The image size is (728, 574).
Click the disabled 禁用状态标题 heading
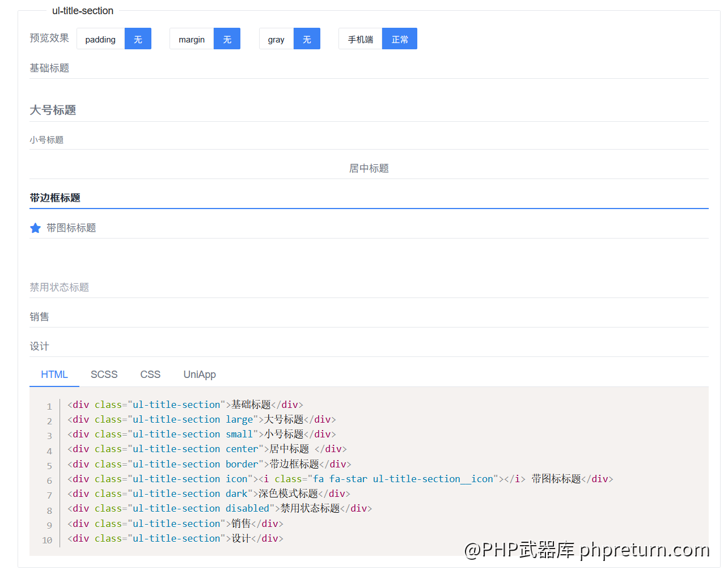coord(60,287)
